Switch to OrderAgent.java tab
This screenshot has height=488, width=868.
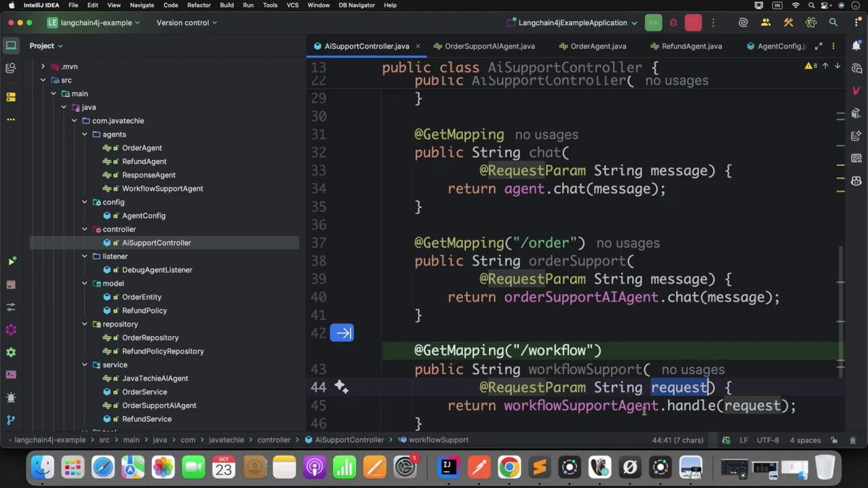(x=591, y=46)
